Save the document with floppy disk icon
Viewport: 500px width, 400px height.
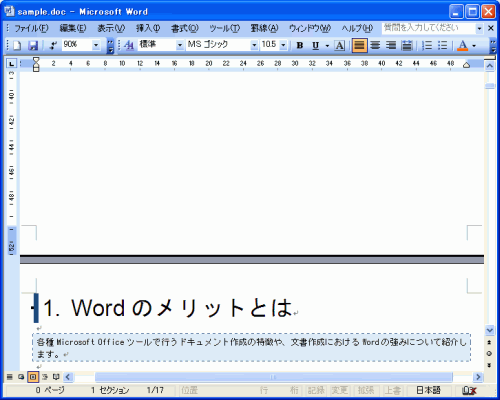point(33,45)
